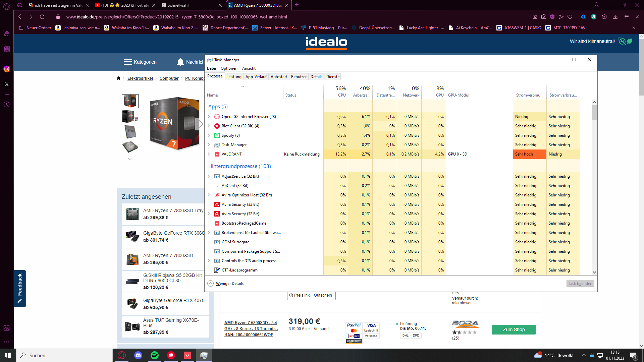Image resolution: width=644 pixels, height=362 pixels.
Task: Click the Task Manager vertical scrollbar thumb
Action: [x=594, y=112]
